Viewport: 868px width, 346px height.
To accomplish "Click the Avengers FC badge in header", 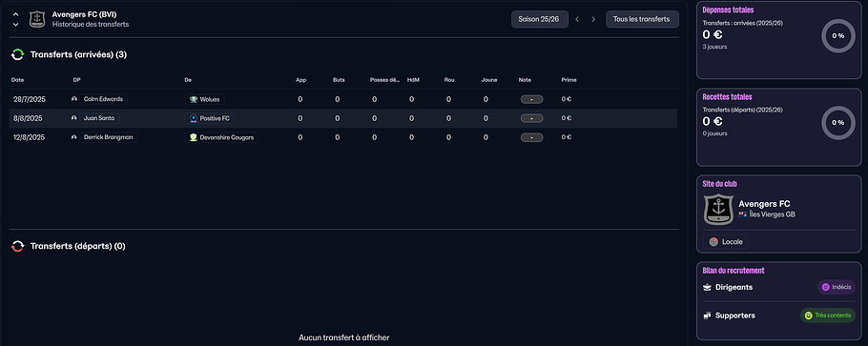I will pos(37,19).
